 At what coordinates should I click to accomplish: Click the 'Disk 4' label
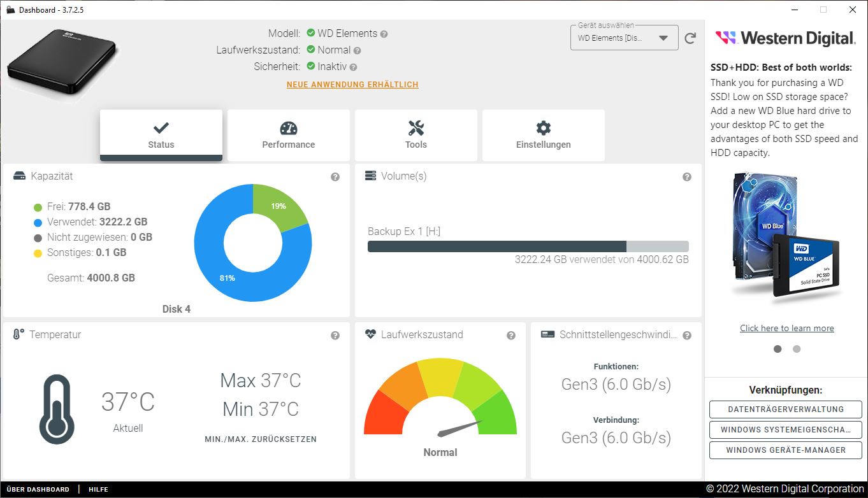click(x=177, y=309)
